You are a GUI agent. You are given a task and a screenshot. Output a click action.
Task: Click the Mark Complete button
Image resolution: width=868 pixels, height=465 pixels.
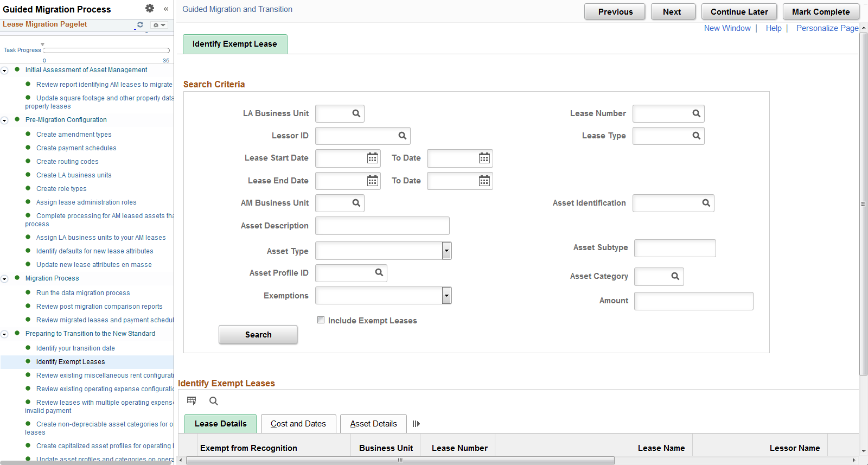[821, 12]
